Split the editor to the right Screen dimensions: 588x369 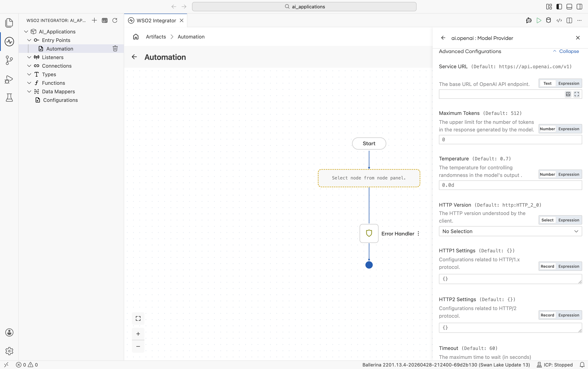click(570, 20)
